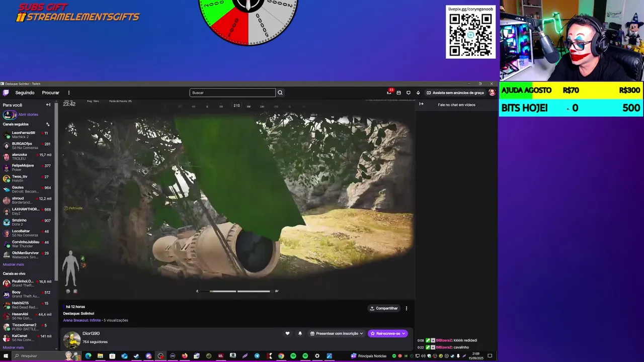Collapse the Para você sidebar

tap(48, 105)
